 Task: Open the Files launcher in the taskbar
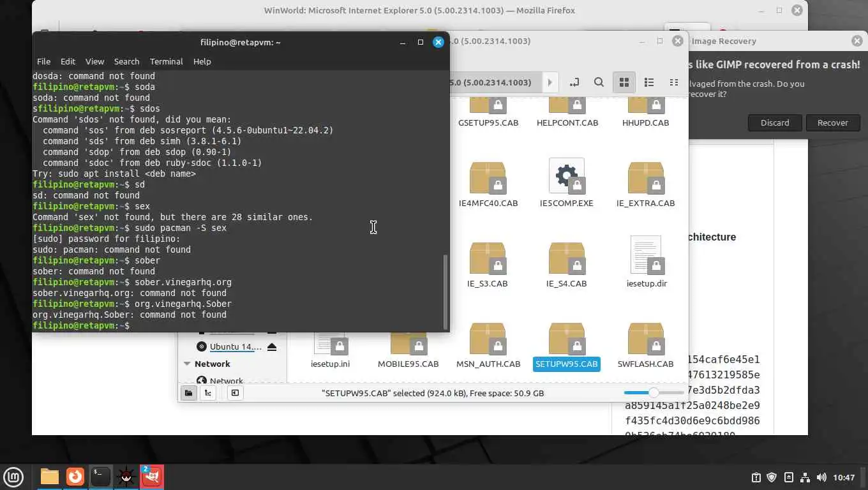[x=49, y=477]
